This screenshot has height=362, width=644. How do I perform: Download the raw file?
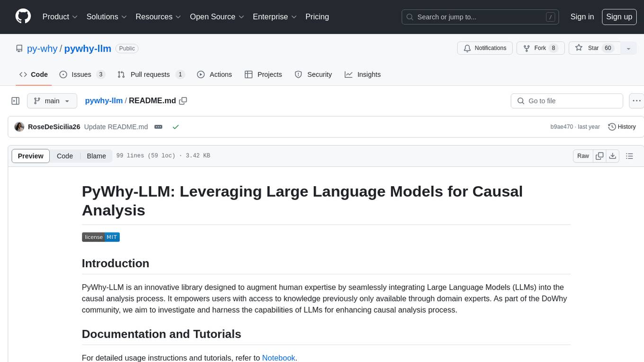(613, 156)
